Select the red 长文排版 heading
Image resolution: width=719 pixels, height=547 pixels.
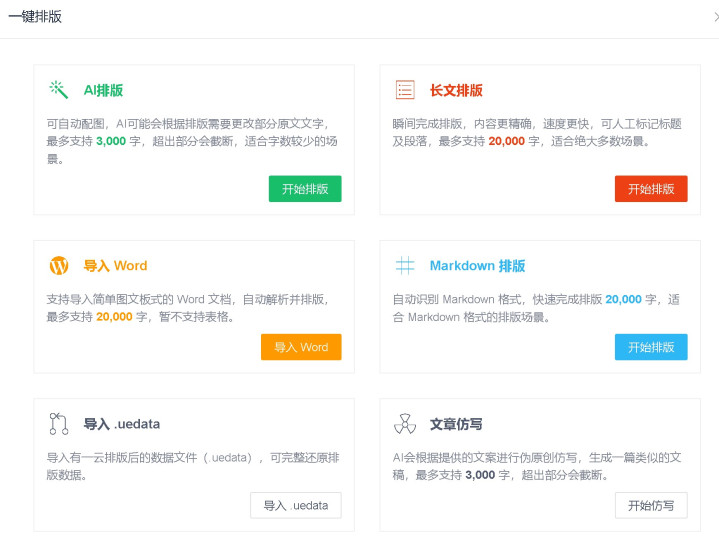click(x=456, y=91)
